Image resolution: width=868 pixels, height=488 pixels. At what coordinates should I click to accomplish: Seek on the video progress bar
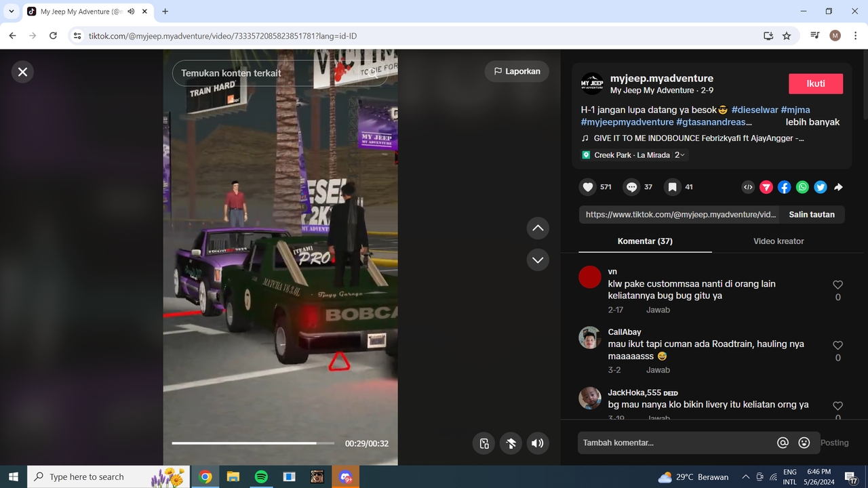(253, 443)
